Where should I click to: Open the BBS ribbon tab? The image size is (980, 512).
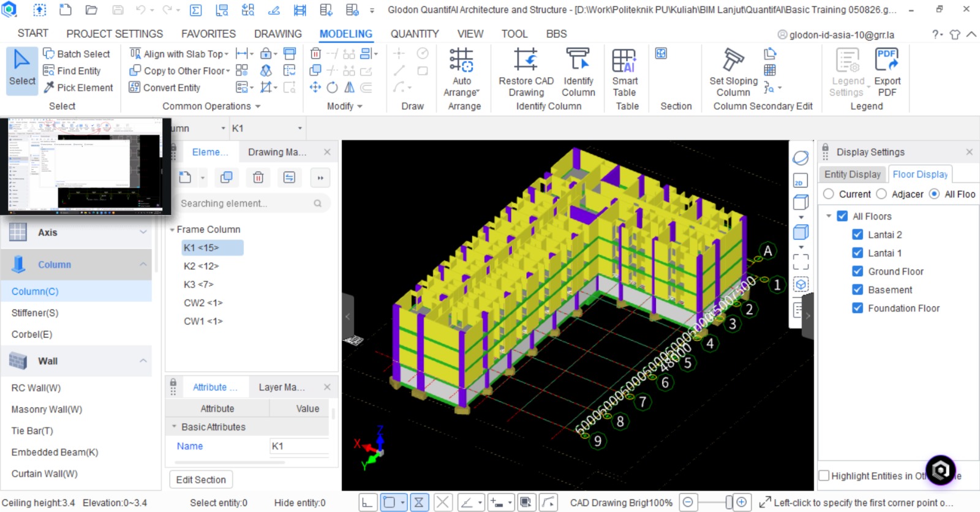(x=556, y=34)
